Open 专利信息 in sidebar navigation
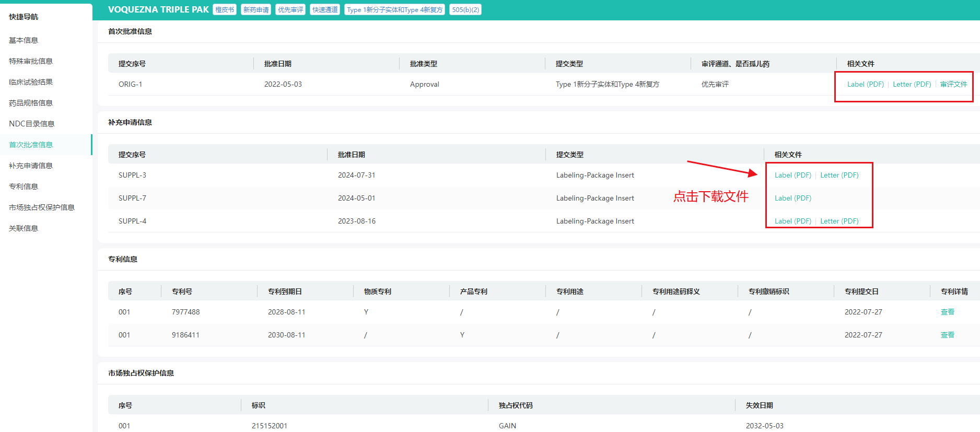 [x=24, y=186]
